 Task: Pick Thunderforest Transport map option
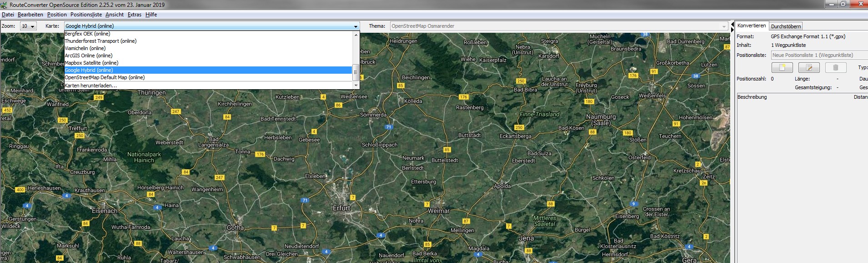click(100, 41)
